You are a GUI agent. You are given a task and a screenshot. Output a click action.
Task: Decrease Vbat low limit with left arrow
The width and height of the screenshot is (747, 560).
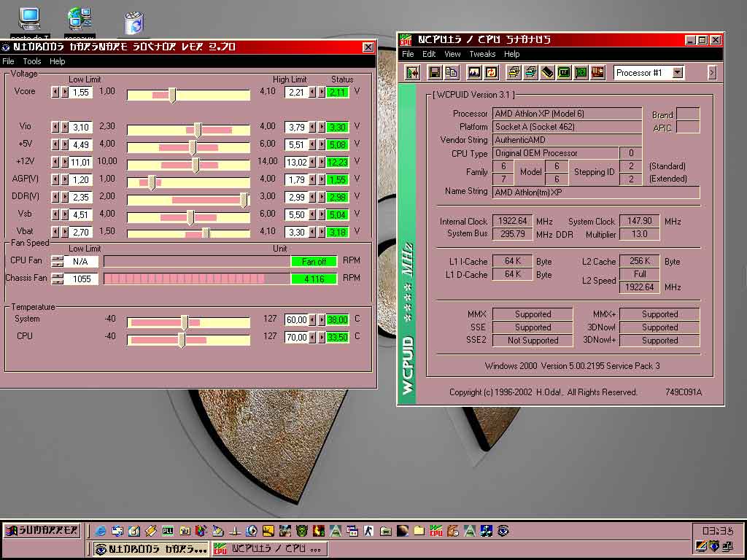pos(55,232)
